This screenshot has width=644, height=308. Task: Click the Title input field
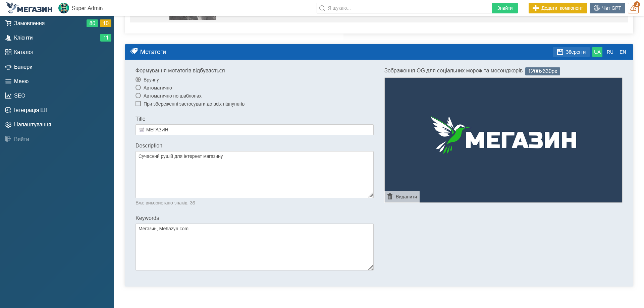[255, 130]
